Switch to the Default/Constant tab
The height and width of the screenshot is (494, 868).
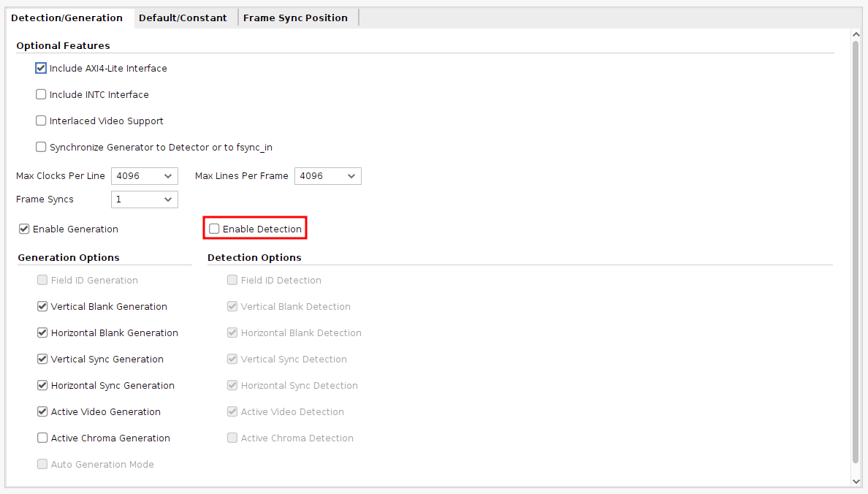click(x=183, y=18)
